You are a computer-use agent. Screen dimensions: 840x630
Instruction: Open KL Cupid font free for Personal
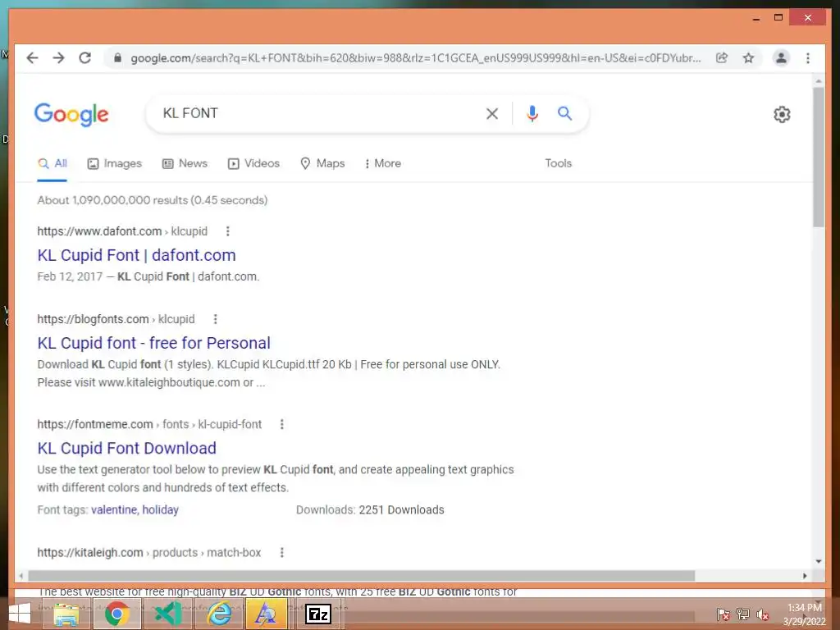[x=153, y=343]
